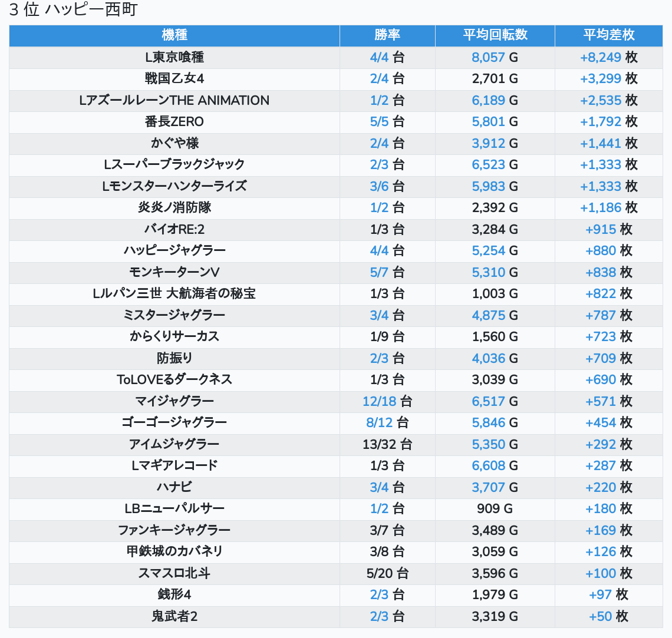Click the +50 枚 difference value
This screenshot has width=672, height=638.
coord(608,617)
